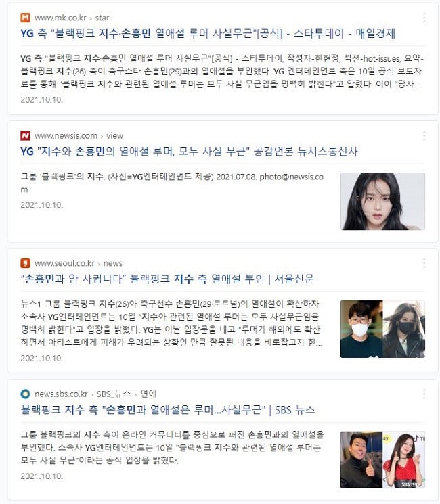Screen dimensions: 440x504
Task: Click the news.sbs.co.kr circular SBS favicon
Action: point(26,394)
